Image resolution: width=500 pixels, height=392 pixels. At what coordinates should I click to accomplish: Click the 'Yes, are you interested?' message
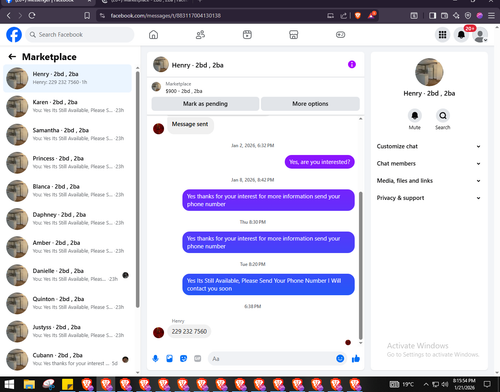(319, 162)
